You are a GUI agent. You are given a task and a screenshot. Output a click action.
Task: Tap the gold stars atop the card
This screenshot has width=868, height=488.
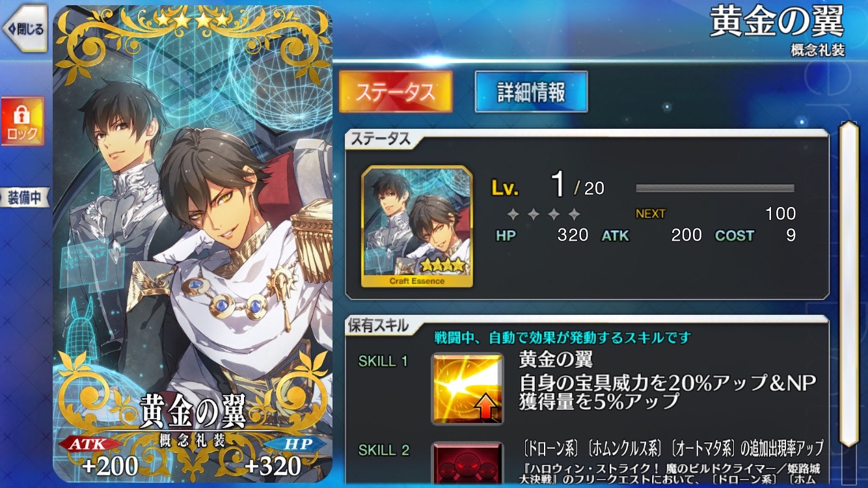[192, 20]
